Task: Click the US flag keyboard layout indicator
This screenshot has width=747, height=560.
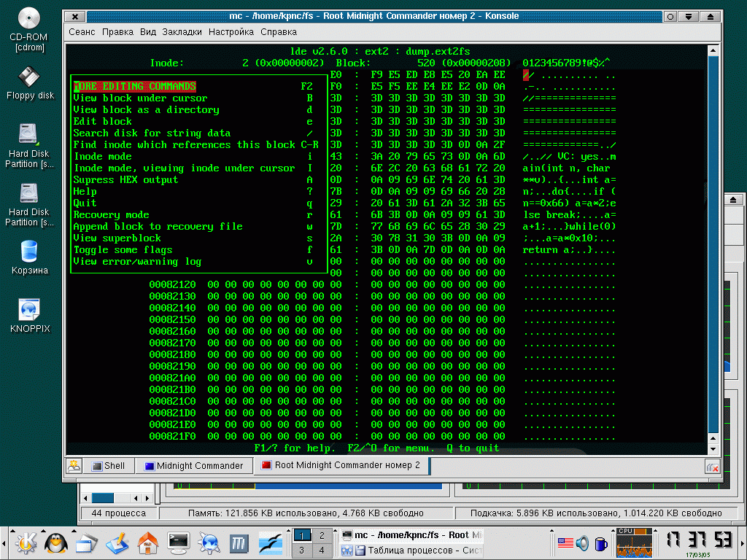Action: pyautogui.click(x=565, y=542)
